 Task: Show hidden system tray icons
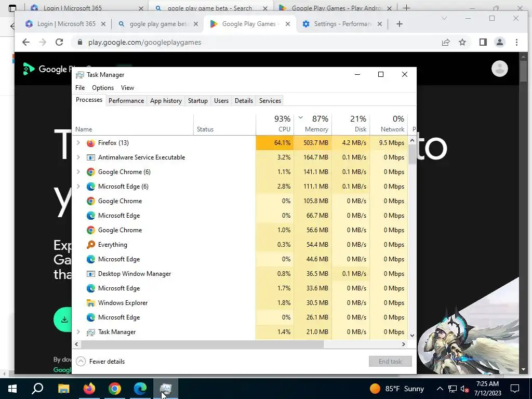pyautogui.click(x=440, y=389)
